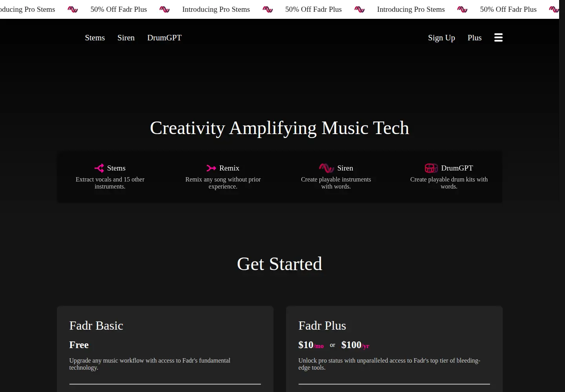Click the "Get Started" heading
This screenshot has width=565, height=392.
[279, 264]
